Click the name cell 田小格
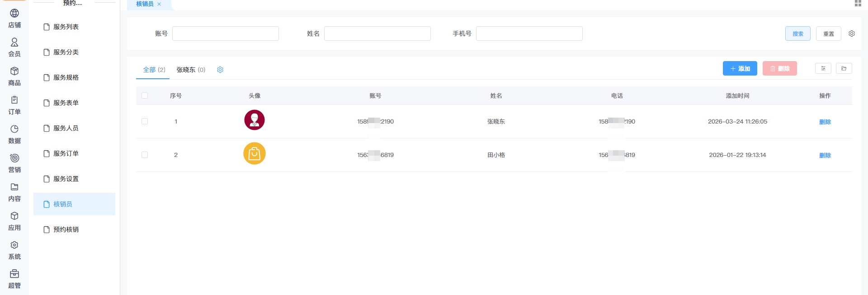The width and height of the screenshot is (868, 295). pos(496,155)
